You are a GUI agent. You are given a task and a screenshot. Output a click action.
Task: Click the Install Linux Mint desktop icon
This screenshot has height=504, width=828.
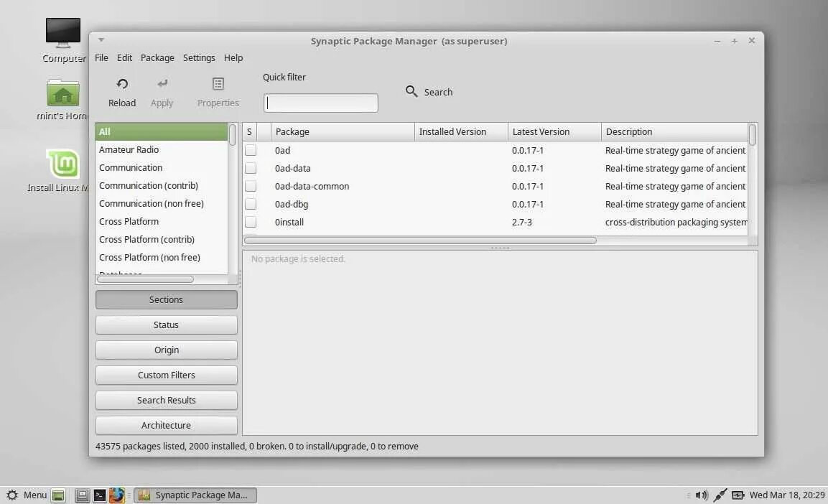63,164
